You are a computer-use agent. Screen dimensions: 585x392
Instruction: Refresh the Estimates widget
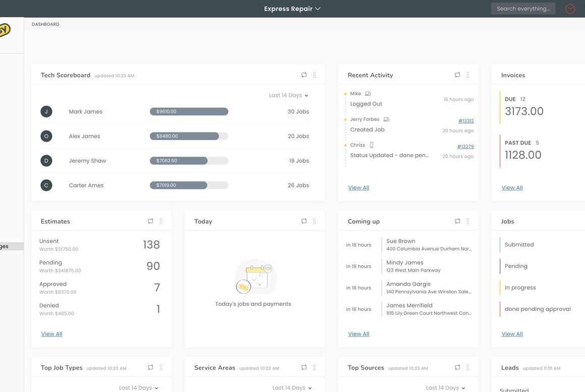(150, 221)
